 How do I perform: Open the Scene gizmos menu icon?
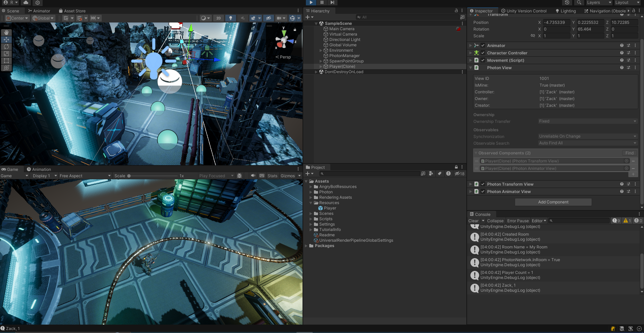292,18
